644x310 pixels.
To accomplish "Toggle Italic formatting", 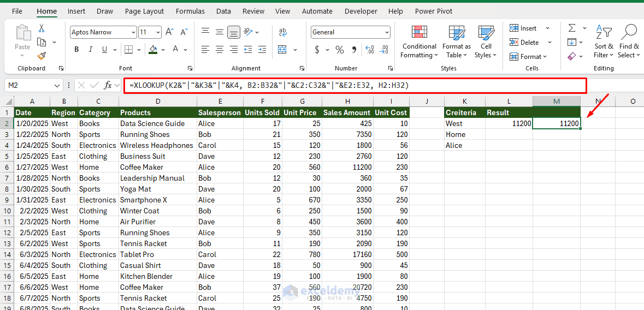I will pos(90,49).
